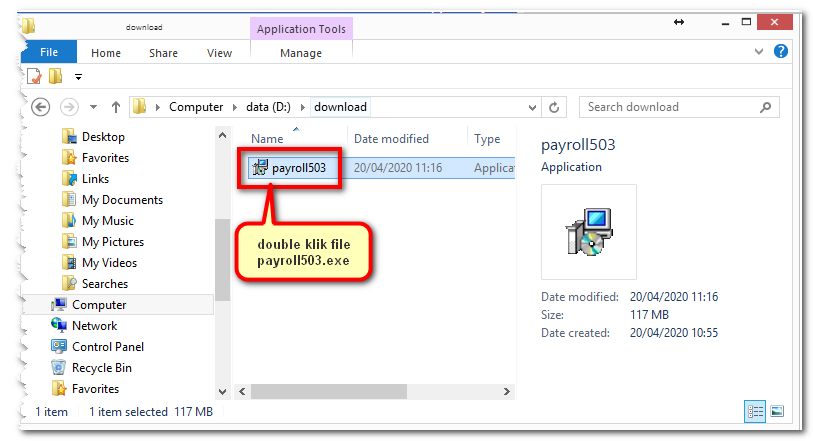This screenshot has height=441, width=813.
Task: Select the payroll503 file icon
Action: click(262, 168)
